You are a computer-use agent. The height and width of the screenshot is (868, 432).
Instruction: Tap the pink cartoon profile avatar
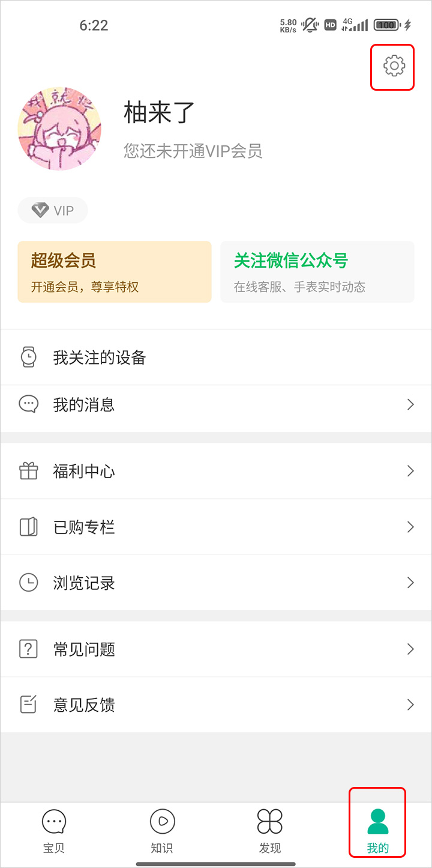59,129
